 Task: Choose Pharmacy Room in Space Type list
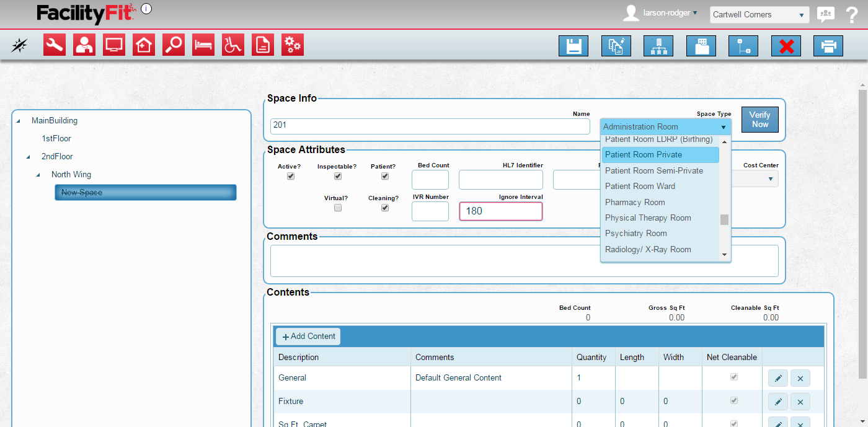tap(635, 202)
